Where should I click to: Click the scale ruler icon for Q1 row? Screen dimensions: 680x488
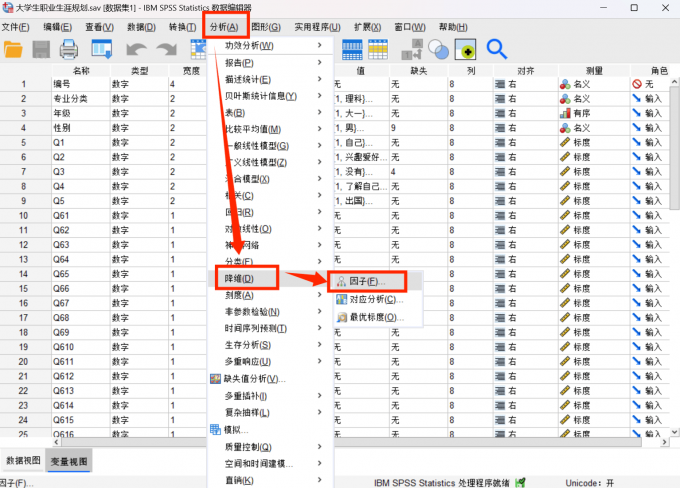565,142
